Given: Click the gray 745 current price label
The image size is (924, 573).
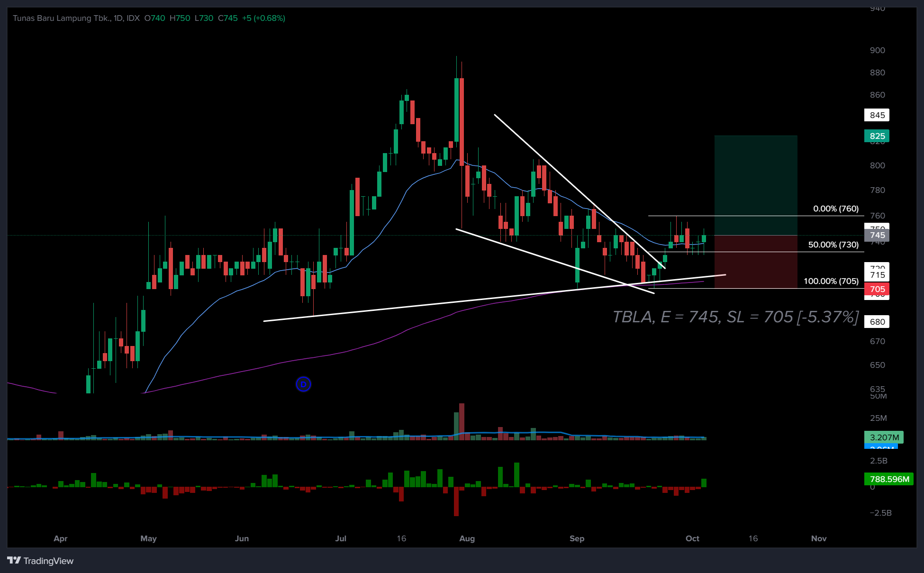Looking at the screenshot, I should pyautogui.click(x=877, y=235).
